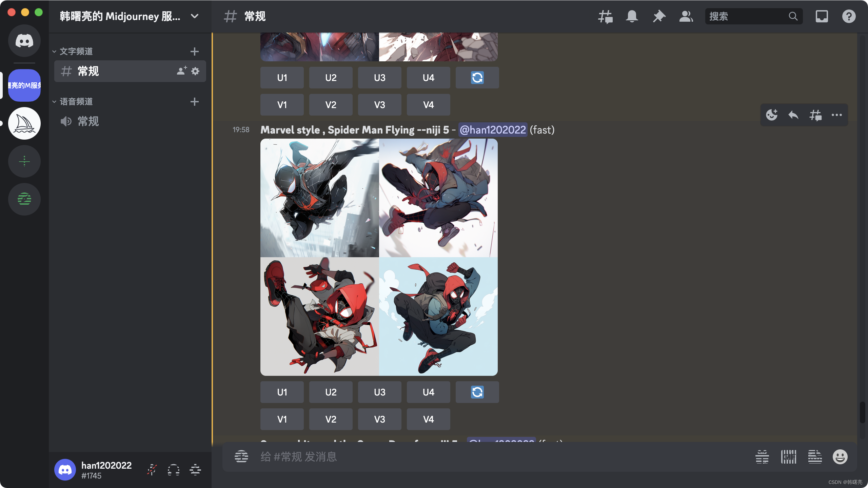Collapse the 文字频道 category

point(76,52)
